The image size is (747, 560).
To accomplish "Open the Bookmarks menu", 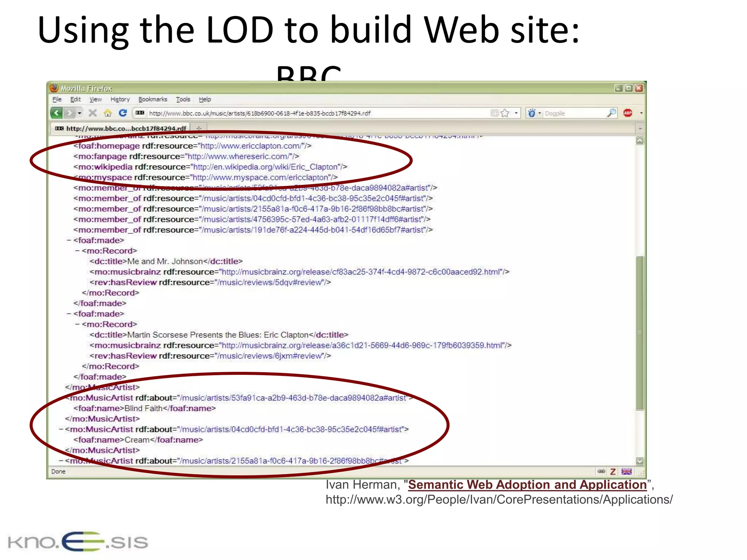I will (153, 99).
